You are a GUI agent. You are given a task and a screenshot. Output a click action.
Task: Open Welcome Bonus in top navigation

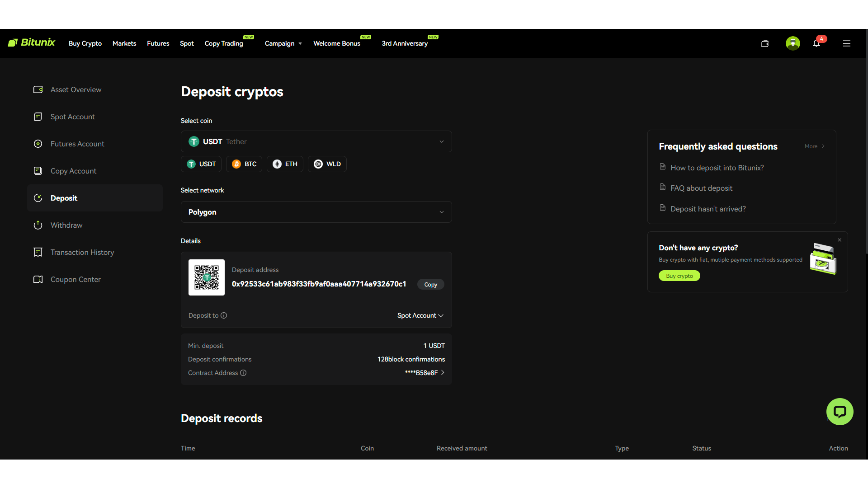(x=337, y=43)
